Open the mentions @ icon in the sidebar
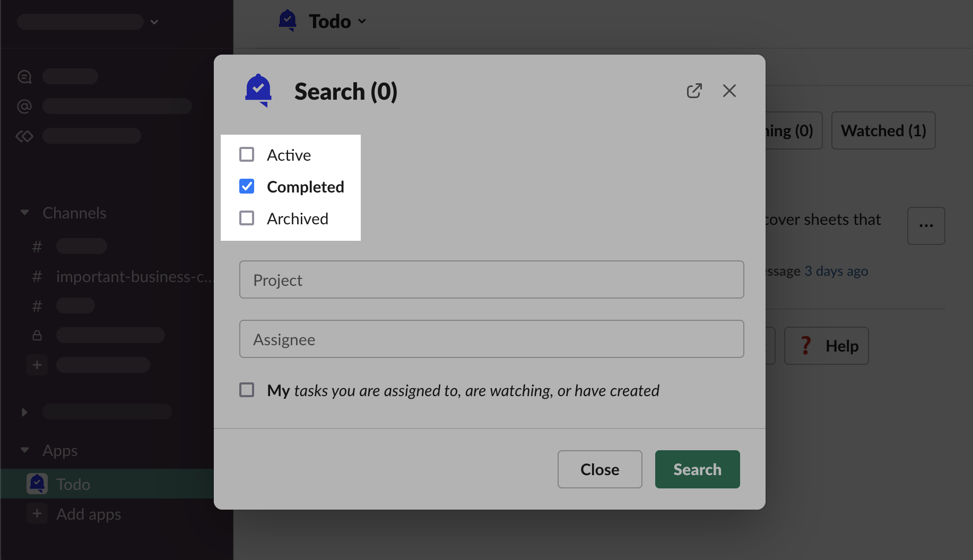The height and width of the screenshot is (560, 973). point(24,106)
